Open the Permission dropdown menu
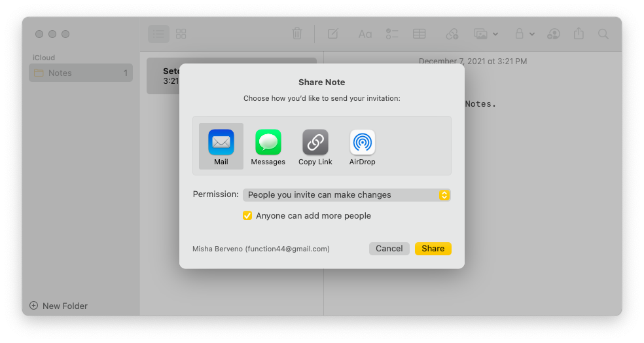 347,194
